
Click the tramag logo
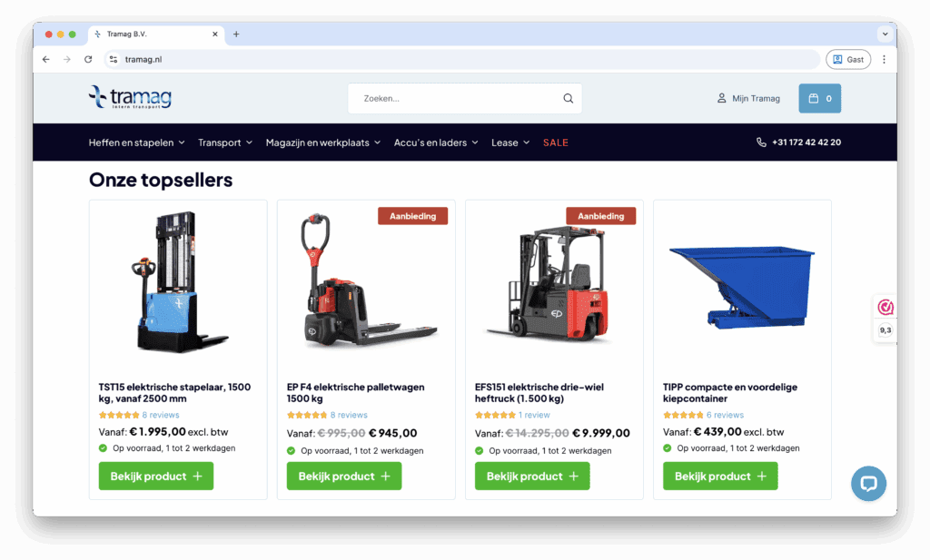(x=131, y=98)
